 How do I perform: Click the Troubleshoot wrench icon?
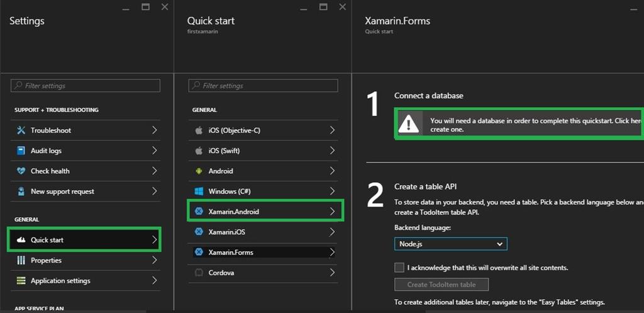click(x=21, y=130)
